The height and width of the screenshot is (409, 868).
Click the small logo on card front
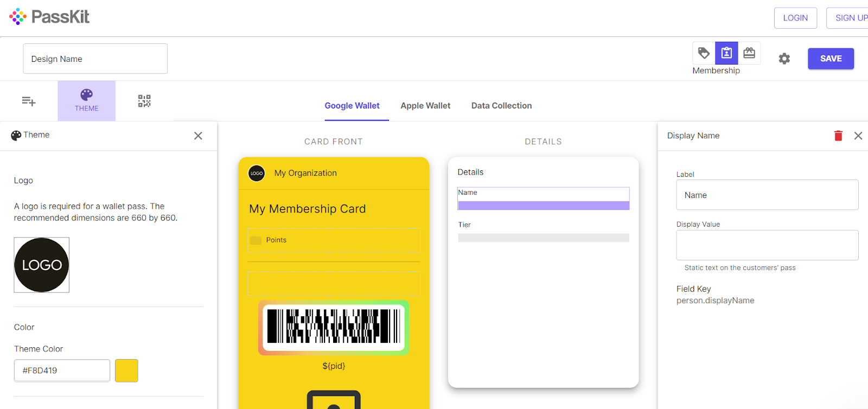pyautogui.click(x=257, y=173)
